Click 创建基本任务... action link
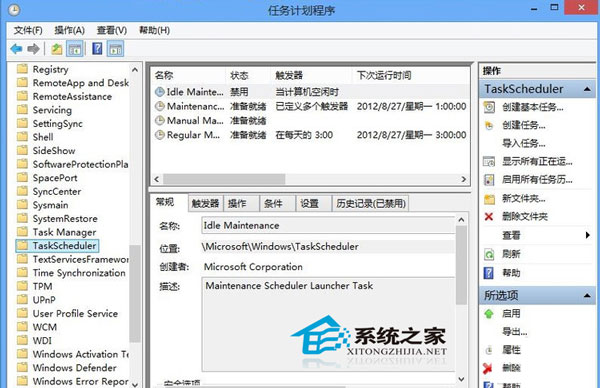Viewport: 600px width, 388px height. click(x=533, y=107)
